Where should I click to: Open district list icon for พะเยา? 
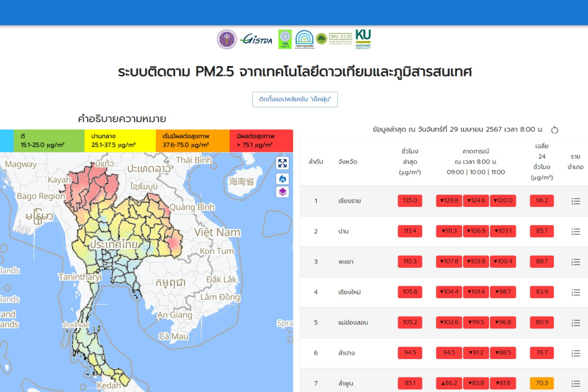[576, 262]
